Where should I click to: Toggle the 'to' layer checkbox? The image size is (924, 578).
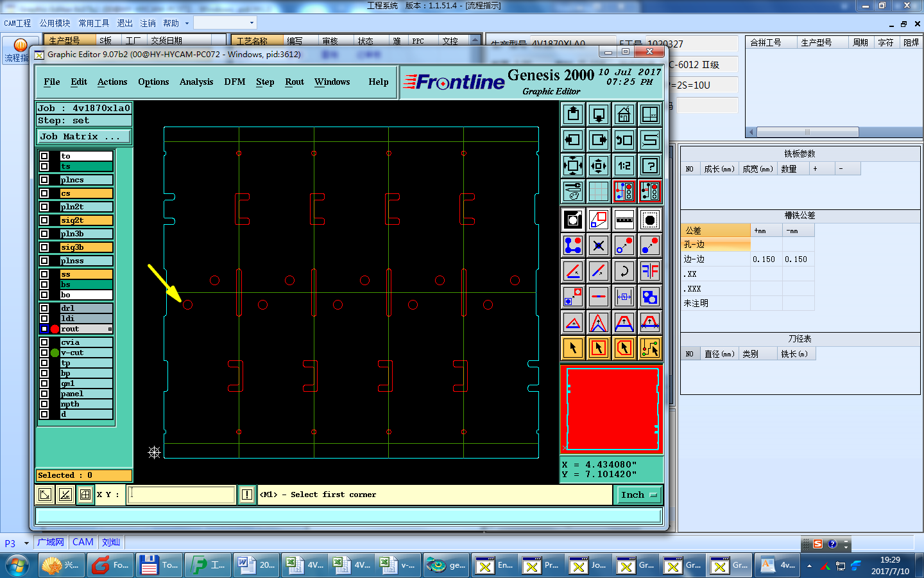tap(44, 156)
